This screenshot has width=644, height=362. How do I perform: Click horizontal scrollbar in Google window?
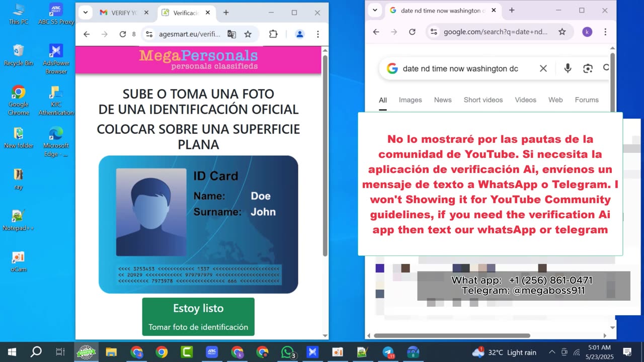tap(452, 335)
